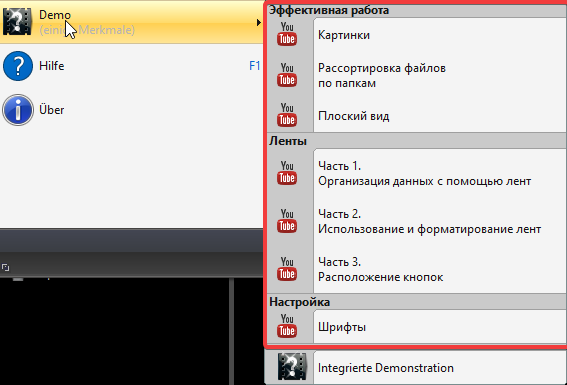567x385 pixels.
Task: Click the small dialog launcher icon on dark bar
Action: coord(5,268)
